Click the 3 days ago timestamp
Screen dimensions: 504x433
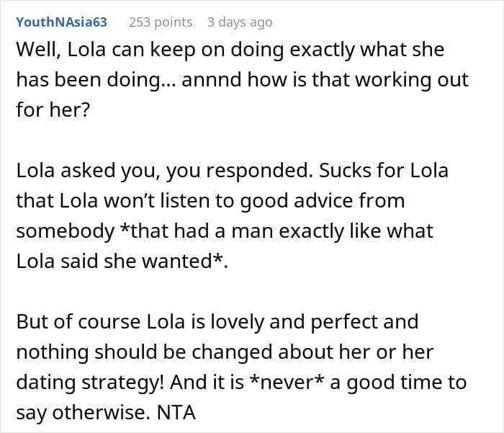click(240, 22)
